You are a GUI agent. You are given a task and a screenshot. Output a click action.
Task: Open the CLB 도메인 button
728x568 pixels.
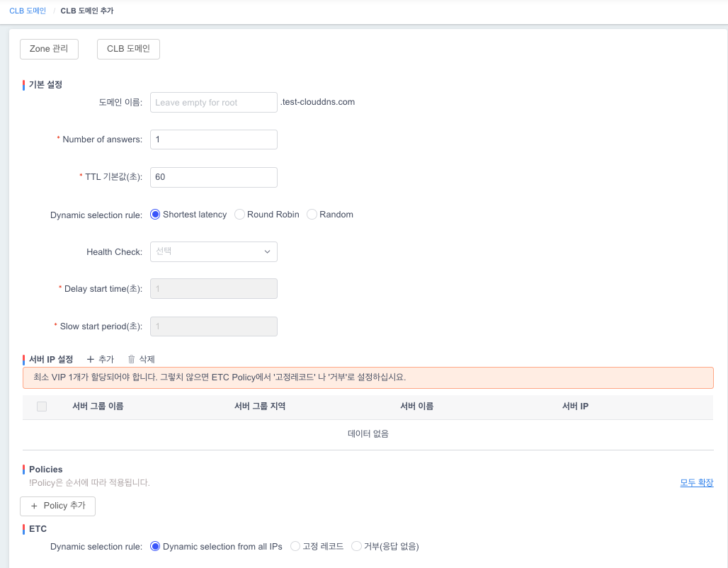pos(129,49)
